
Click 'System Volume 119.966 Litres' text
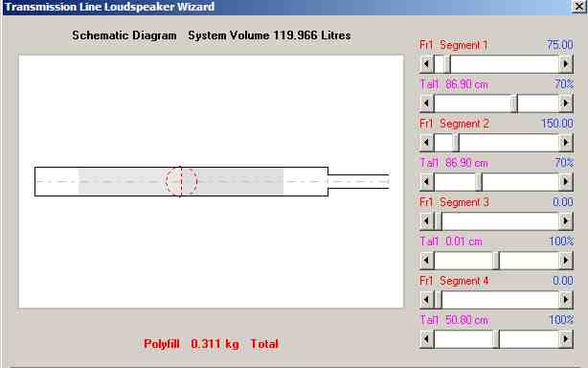(x=270, y=35)
